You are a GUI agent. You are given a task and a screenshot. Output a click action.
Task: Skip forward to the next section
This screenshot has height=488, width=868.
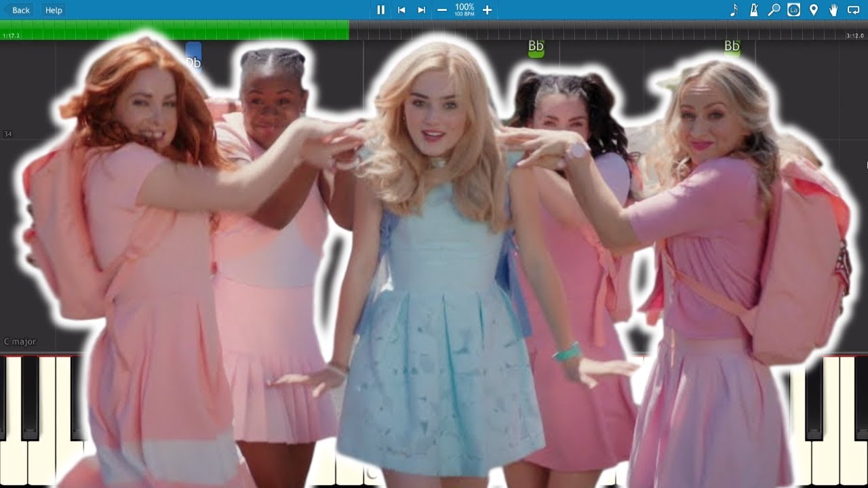click(x=422, y=9)
